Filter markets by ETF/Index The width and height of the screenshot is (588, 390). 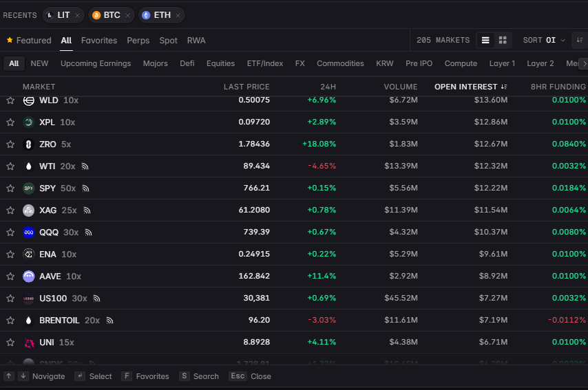(265, 64)
